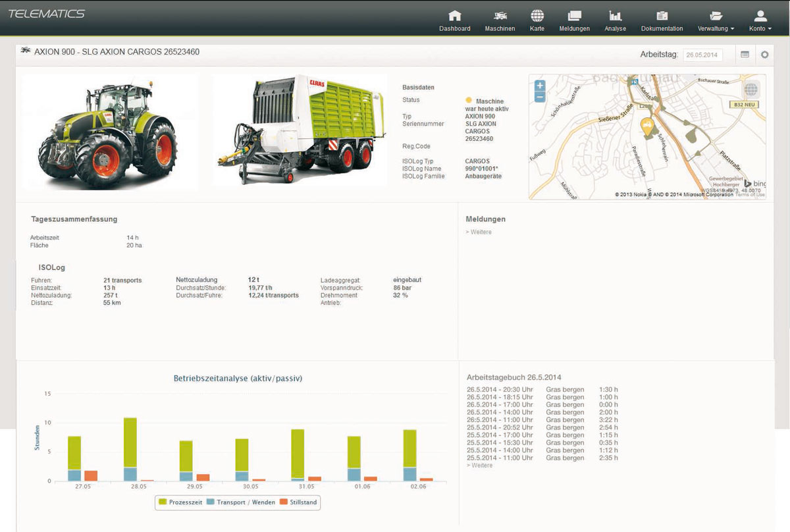This screenshot has height=532, width=790.
Task: Click the Arbeitstagebuch 26.5.2014 heading
Action: tap(514, 378)
